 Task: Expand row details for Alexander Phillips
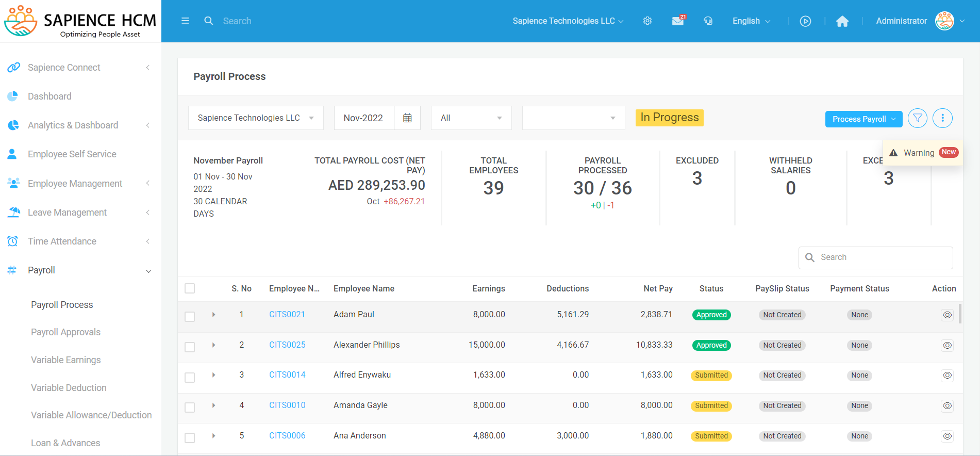point(213,345)
